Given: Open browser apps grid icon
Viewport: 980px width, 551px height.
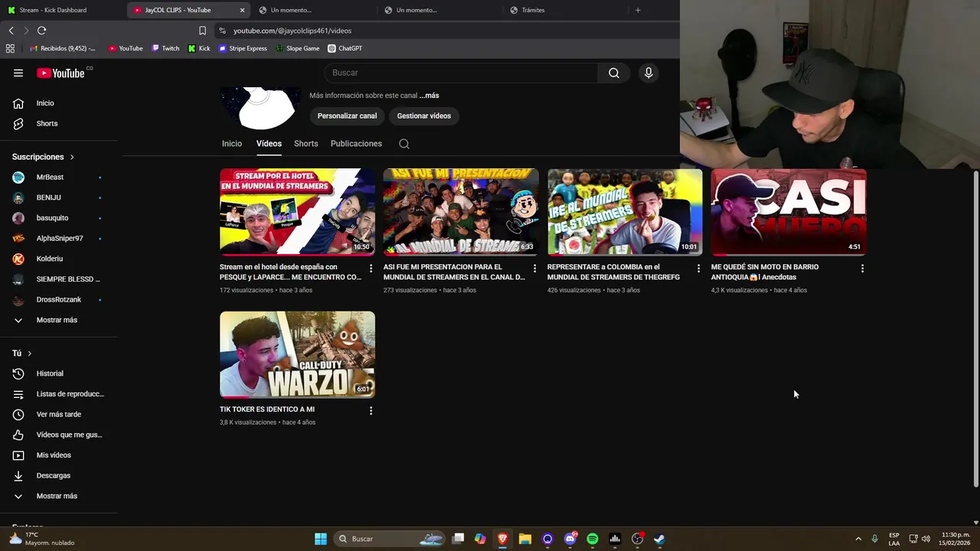Looking at the screenshot, I should click(10, 48).
